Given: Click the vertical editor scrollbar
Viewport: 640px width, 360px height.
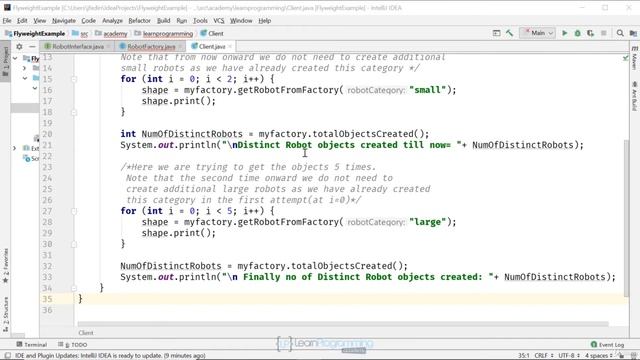Looking at the screenshot, I should click(627, 218).
